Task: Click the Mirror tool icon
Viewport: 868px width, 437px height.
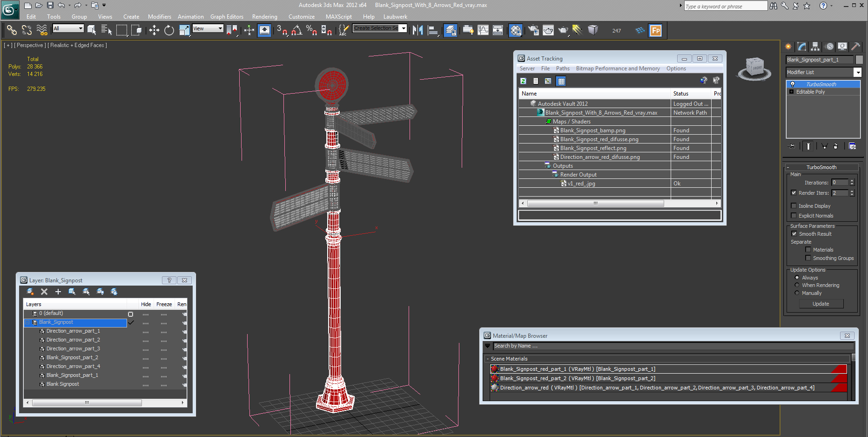Action: pyautogui.click(x=418, y=30)
